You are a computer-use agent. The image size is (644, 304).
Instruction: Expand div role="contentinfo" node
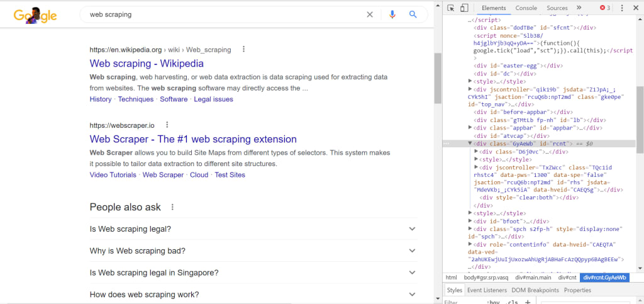[470, 244]
